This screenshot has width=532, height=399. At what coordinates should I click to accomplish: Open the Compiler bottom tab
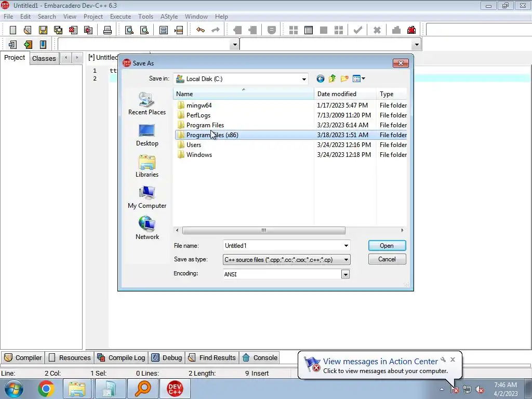(23, 357)
